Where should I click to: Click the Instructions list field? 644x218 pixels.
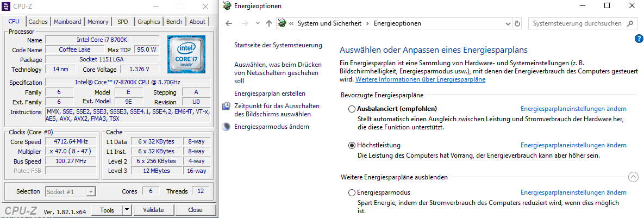tap(127, 115)
